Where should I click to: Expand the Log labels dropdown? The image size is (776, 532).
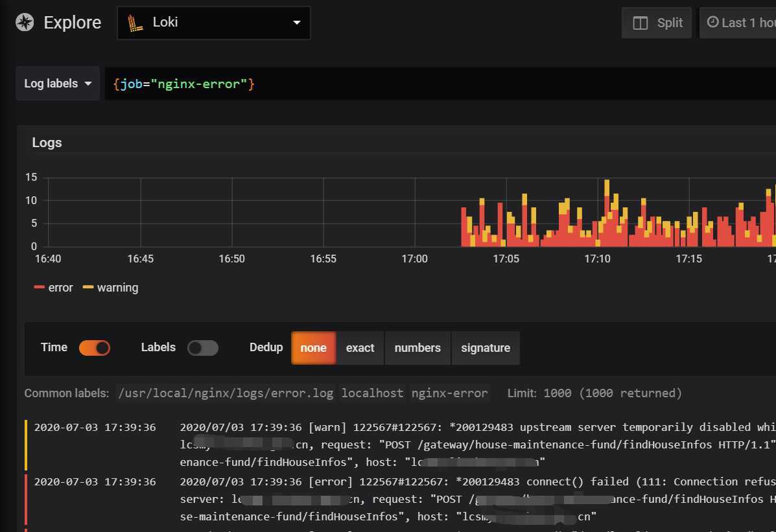58,84
